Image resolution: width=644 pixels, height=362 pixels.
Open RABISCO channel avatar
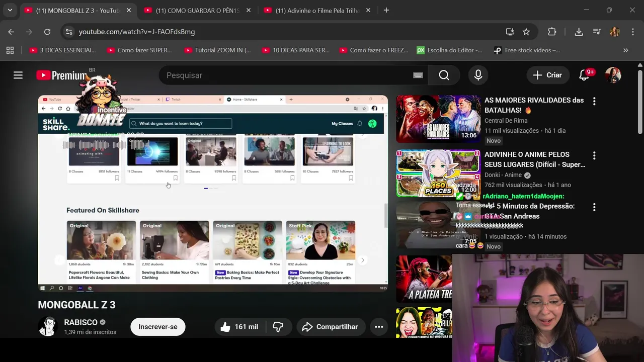click(x=48, y=327)
